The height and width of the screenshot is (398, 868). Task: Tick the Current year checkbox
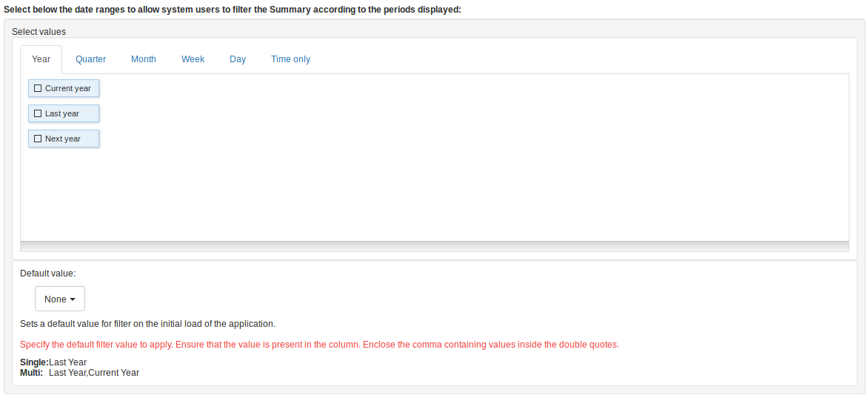click(x=38, y=88)
